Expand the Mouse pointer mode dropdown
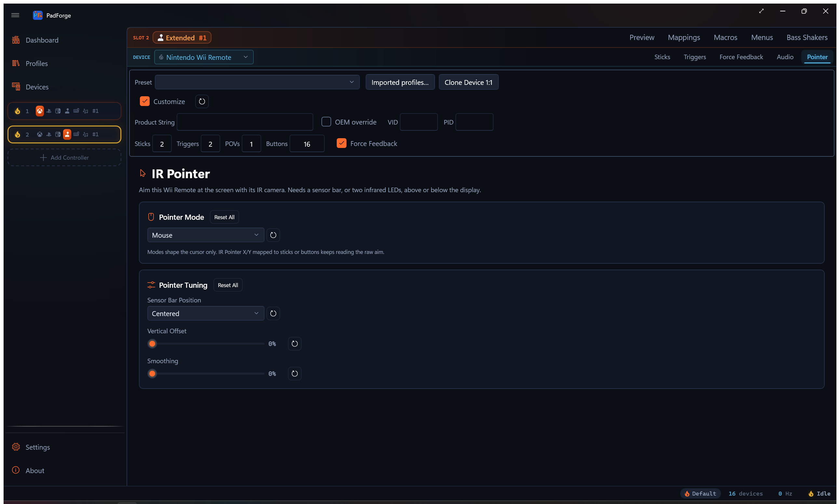 click(206, 235)
